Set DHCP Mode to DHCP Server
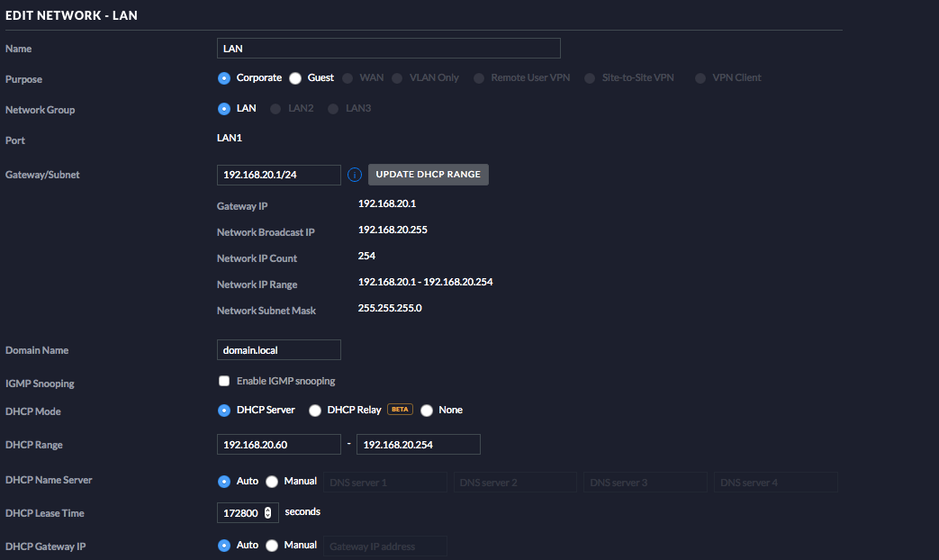 click(x=224, y=411)
